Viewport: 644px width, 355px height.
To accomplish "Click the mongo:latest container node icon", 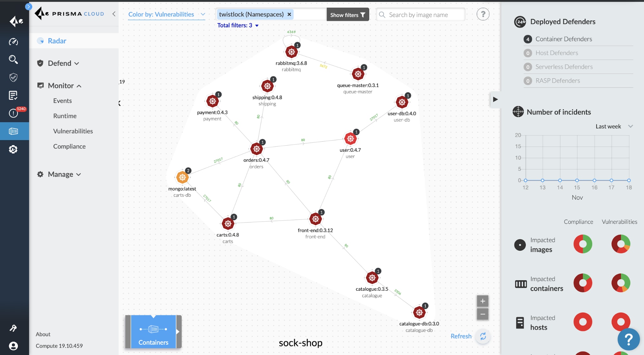I will pos(182,177).
